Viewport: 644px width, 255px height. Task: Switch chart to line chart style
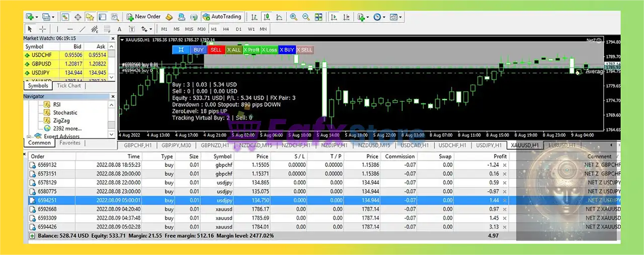point(279,17)
